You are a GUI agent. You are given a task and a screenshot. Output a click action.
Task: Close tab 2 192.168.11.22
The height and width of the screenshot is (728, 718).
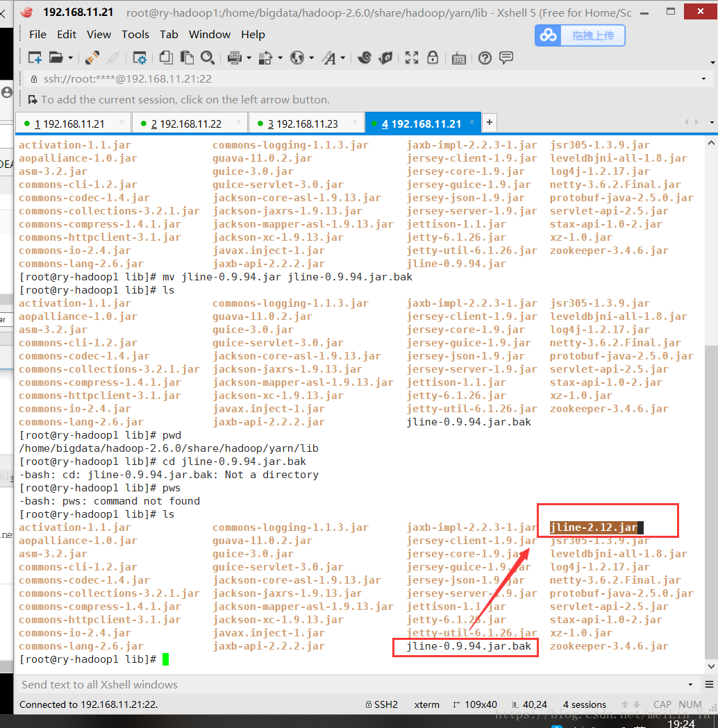tap(238, 122)
